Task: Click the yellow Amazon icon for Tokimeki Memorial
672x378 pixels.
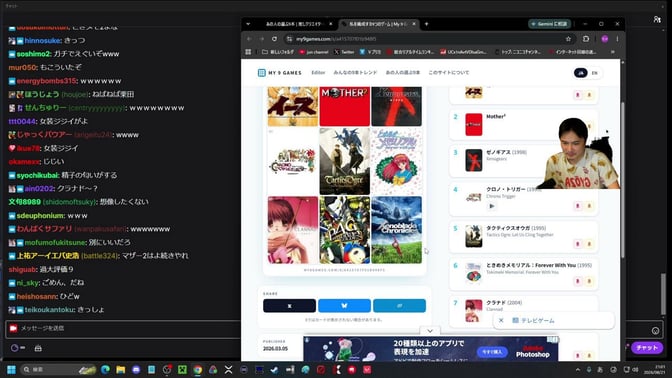Action: [x=589, y=281]
